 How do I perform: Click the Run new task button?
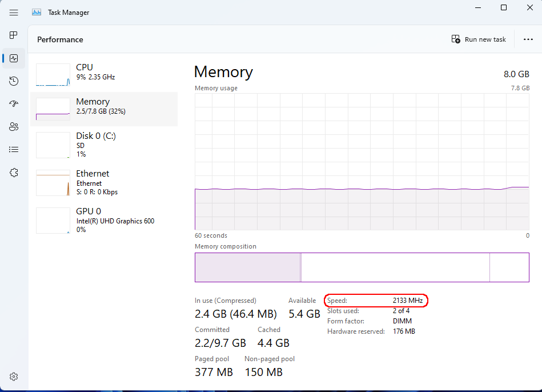point(479,39)
